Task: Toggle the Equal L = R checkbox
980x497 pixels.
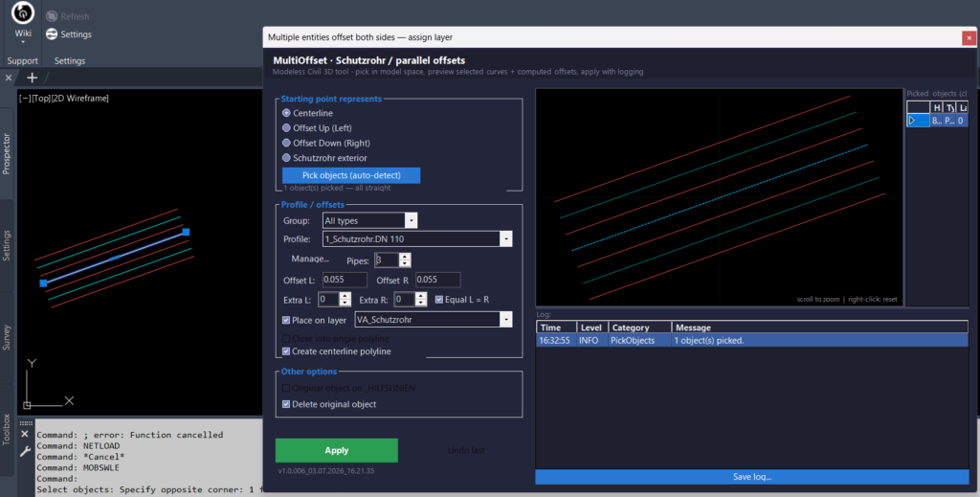Action: 438,300
